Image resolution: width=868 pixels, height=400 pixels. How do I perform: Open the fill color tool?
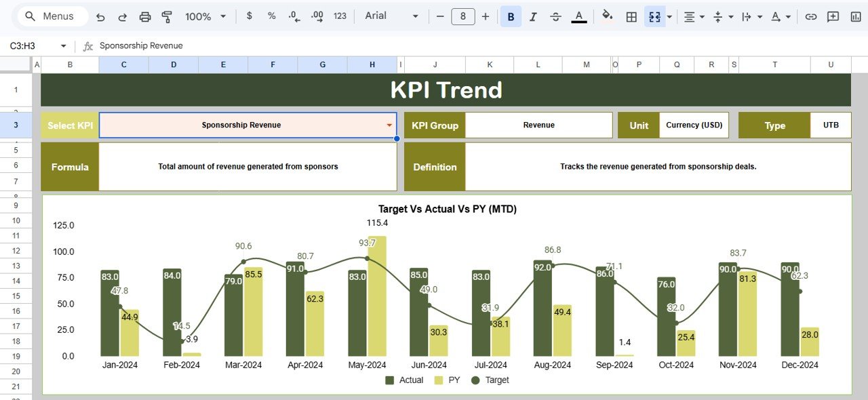(x=607, y=16)
